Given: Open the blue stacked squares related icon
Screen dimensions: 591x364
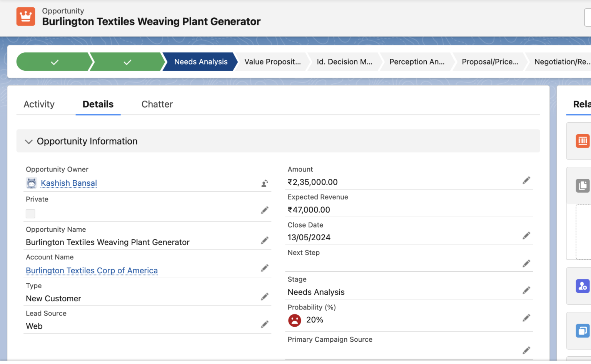Looking at the screenshot, I should pos(583,331).
